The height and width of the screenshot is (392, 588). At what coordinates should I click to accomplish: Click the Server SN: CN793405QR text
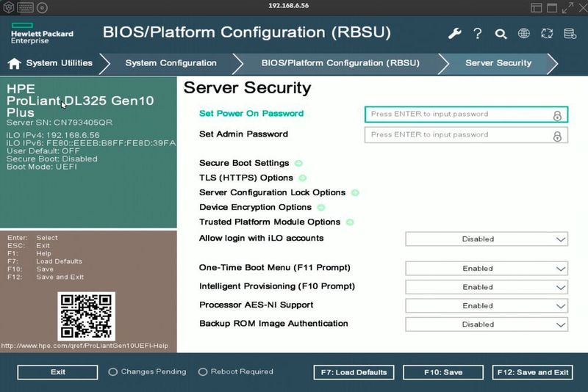click(60, 123)
